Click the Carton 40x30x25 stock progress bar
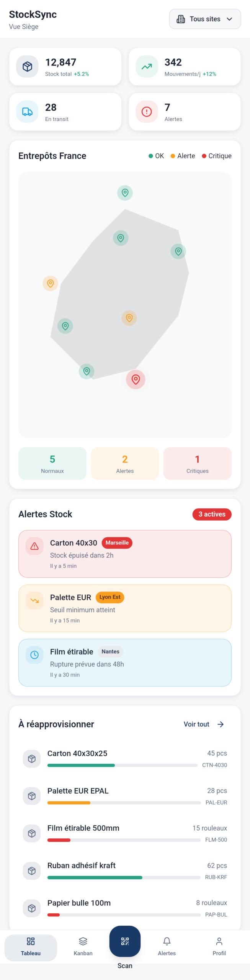The image size is (250, 980). pyautogui.click(x=122, y=765)
